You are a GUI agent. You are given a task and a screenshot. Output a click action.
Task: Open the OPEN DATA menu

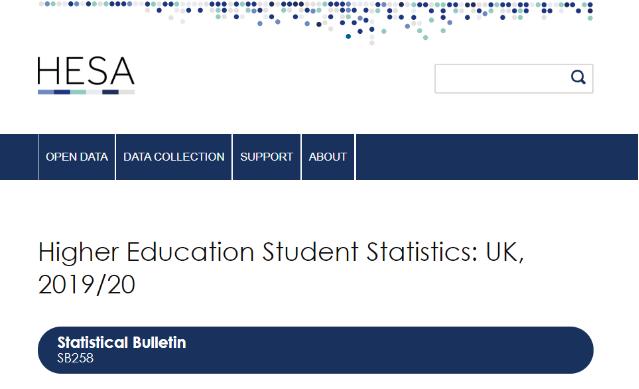77,157
